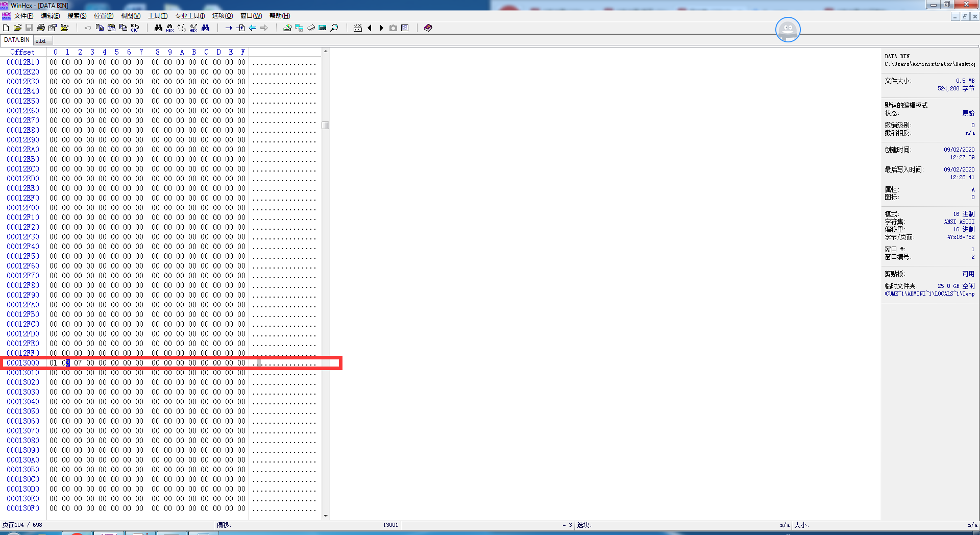Click the hex view scrollbar thumb
The width and height of the screenshot is (980, 535).
[x=326, y=126]
